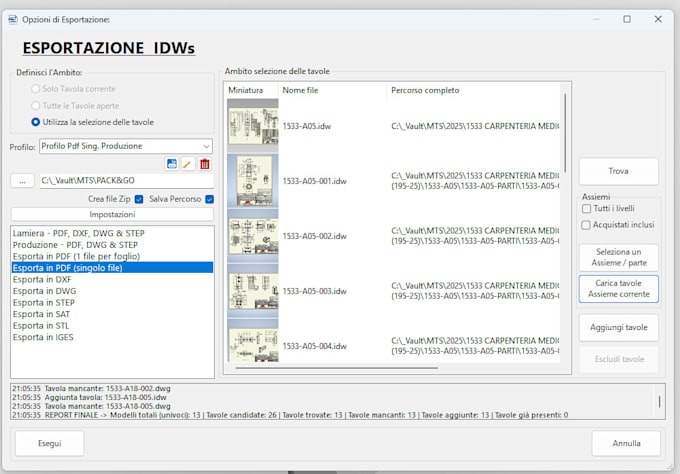Select 'Esporta in IGES' entry
This screenshot has height=474, width=680.
point(112,337)
